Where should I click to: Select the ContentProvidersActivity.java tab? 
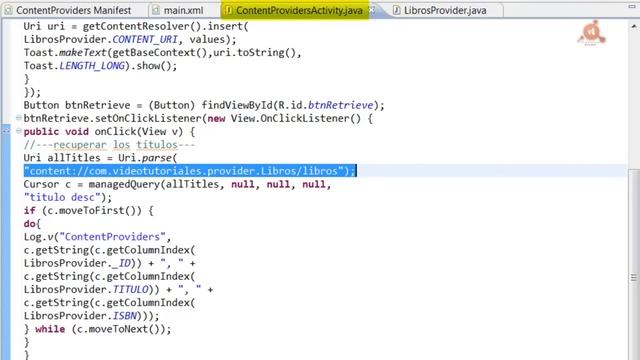pyautogui.click(x=295, y=10)
